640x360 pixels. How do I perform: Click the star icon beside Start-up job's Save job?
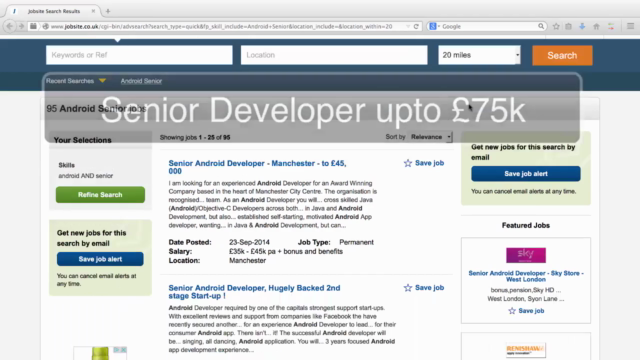[x=408, y=288]
